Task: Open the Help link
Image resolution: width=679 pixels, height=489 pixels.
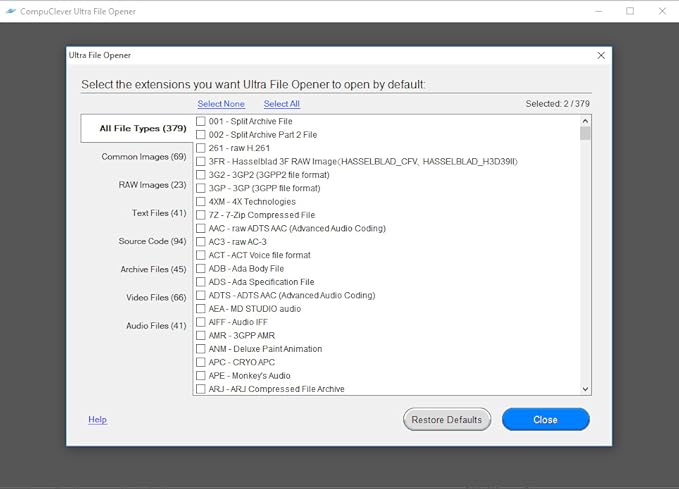Action: (97, 420)
